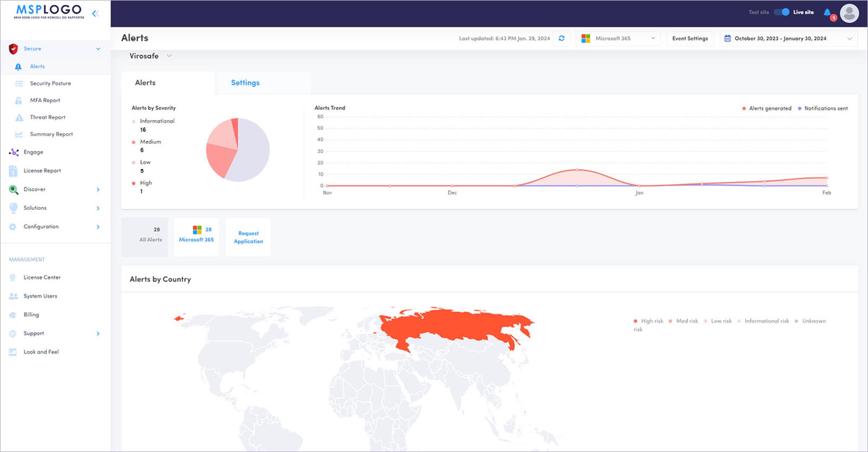Open Threat Report in sidebar
This screenshot has height=452, width=868.
(47, 117)
